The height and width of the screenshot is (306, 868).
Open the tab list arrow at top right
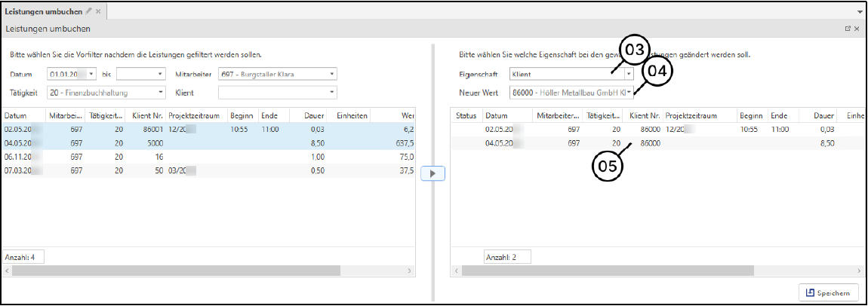(x=860, y=12)
